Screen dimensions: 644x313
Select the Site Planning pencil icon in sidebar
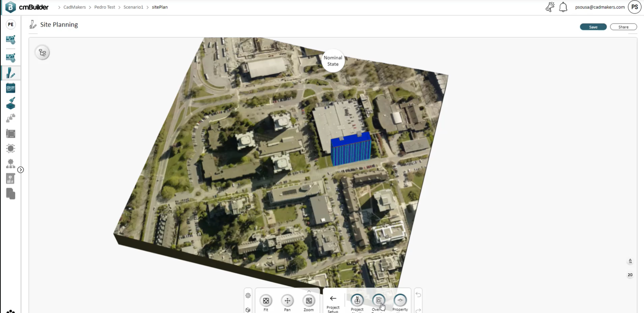click(x=11, y=73)
